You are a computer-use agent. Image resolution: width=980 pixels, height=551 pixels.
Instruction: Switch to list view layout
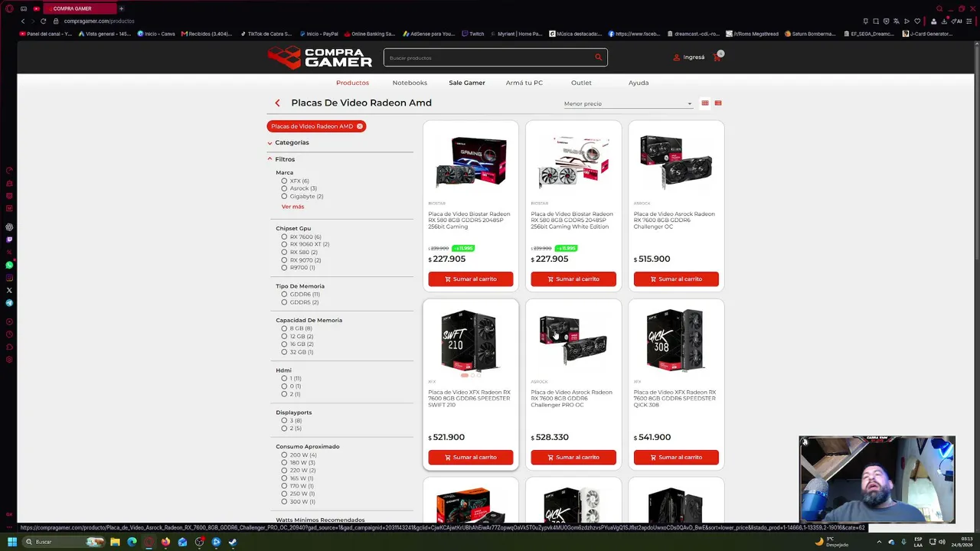(717, 103)
